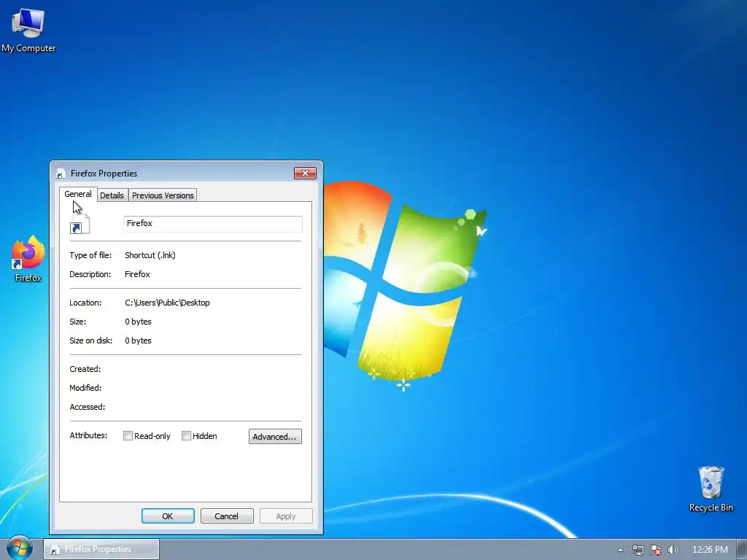This screenshot has height=560, width=747.
Task: Click the Shortcut (.lnk) file type text
Action: [x=150, y=255]
